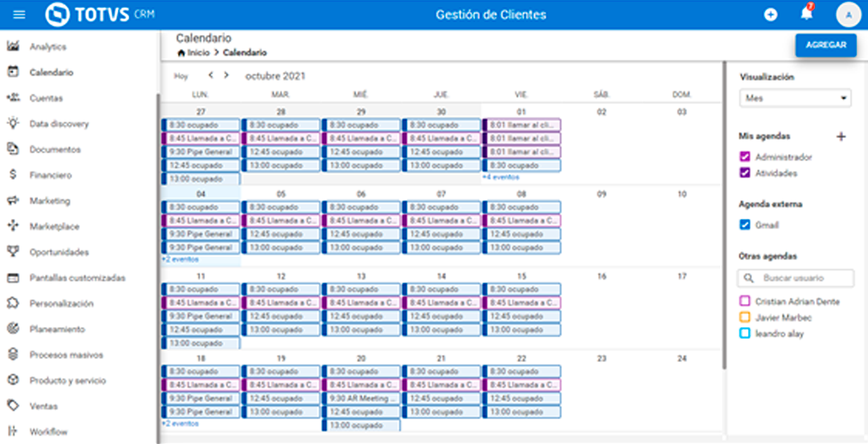Click the Buscar usuario search field
Screen dimensions: 868x444
[x=803, y=278]
